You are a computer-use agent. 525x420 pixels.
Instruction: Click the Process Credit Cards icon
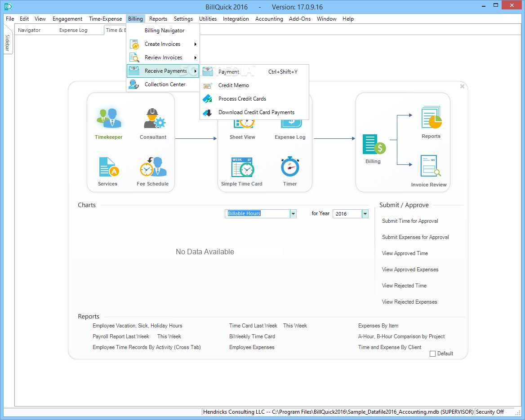(x=208, y=99)
